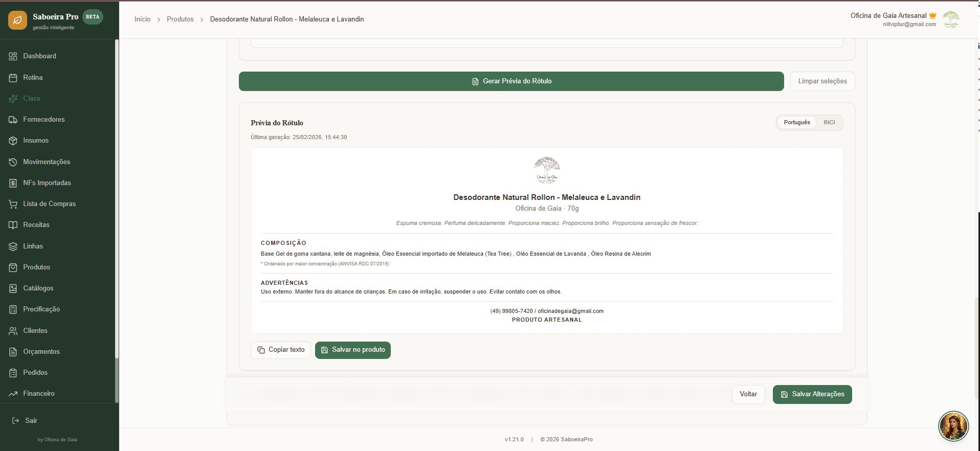Image resolution: width=980 pixels, height=451 pixels.
Task: Click the 'Oficina de Gaia · 70g' subtitle
Action: tap(547, 209)
